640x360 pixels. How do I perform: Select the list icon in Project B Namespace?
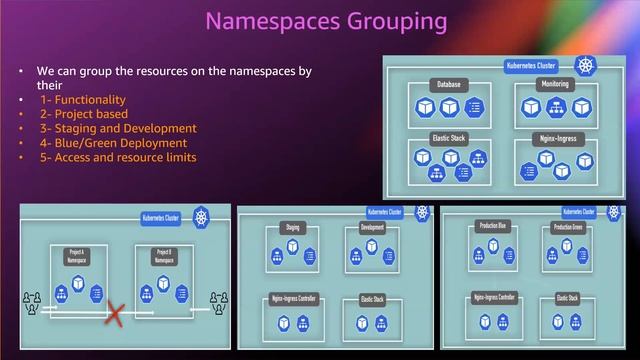point(182,293)
